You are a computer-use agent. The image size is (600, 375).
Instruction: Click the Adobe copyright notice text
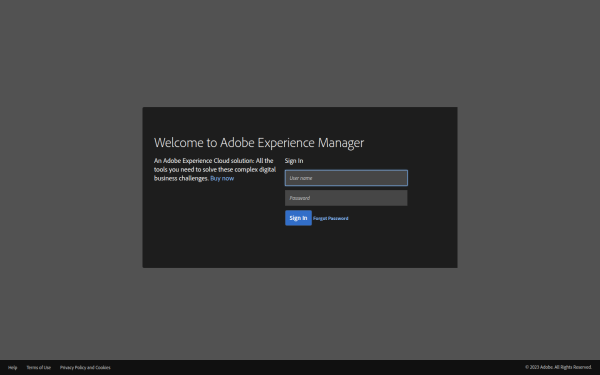coord(558,367)
